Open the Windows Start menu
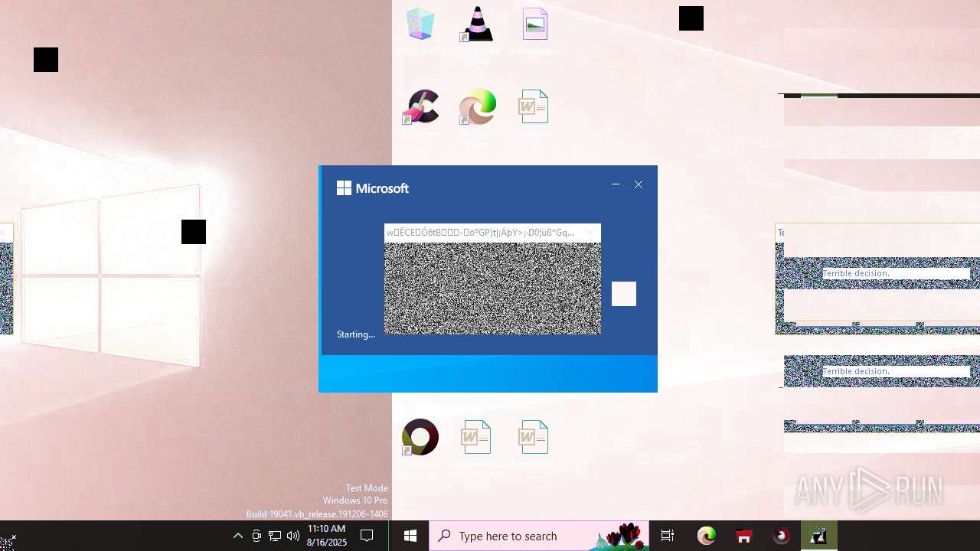980x551 pixels. click(x=410, y=536)
